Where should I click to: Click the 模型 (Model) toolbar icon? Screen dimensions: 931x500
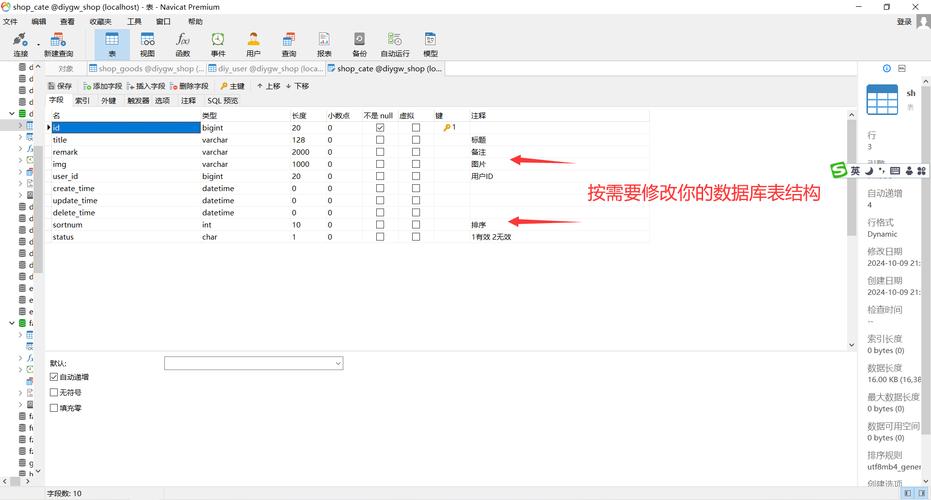coord(430,44)
